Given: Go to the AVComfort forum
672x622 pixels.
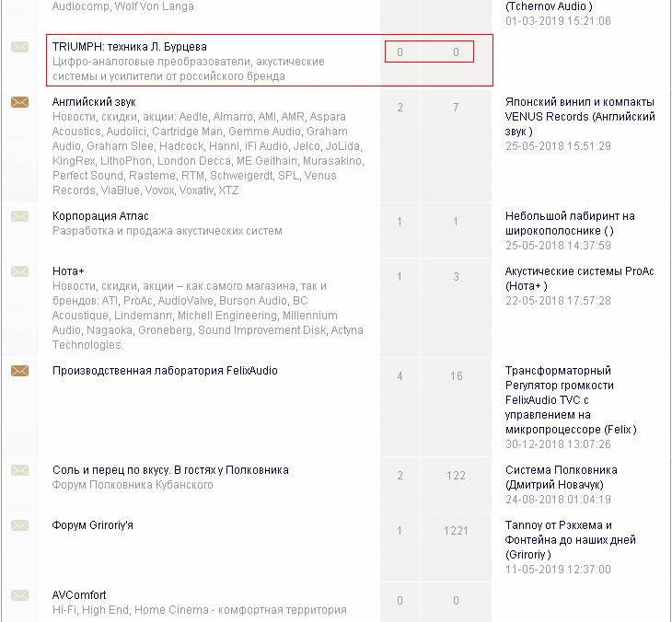Looking at the screenshot, I should [x=79, y=595].
